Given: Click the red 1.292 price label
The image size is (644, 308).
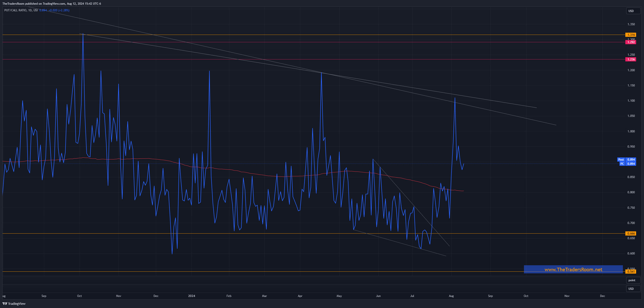Looking at the screenshot, I should 630,42.
